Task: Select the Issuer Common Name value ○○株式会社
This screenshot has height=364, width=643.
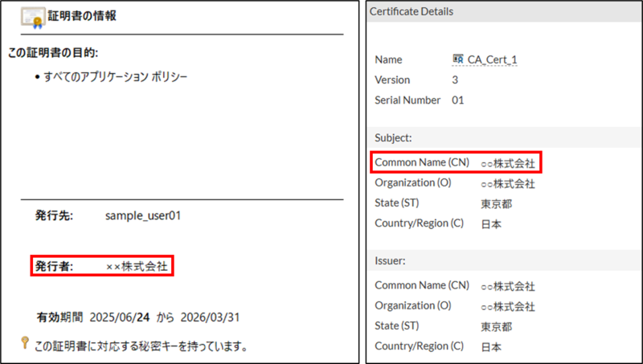Action: click(508, 287)
